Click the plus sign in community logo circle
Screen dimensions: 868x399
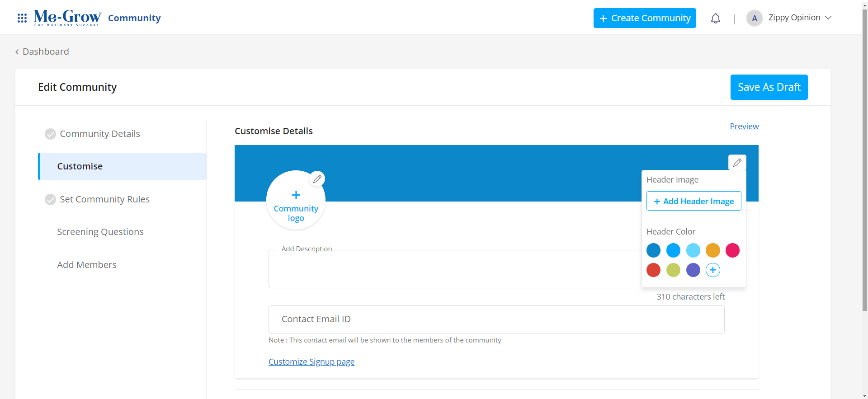[x=296, y=195]
